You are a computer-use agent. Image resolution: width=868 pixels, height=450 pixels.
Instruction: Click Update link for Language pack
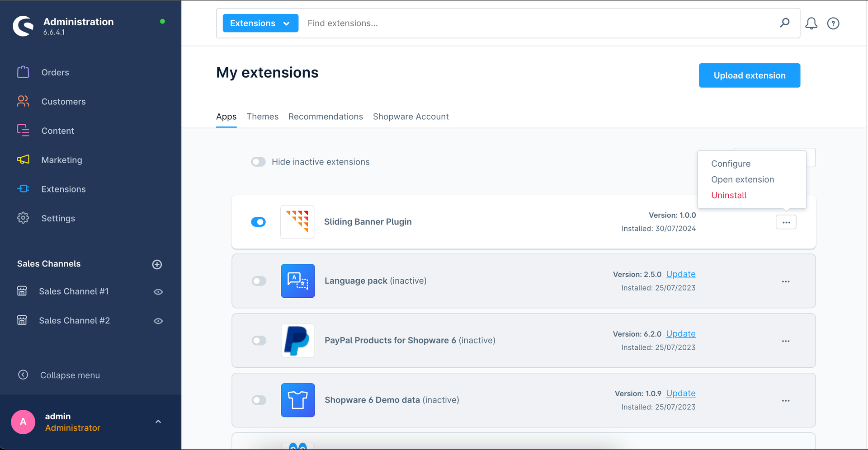(680, 274)
